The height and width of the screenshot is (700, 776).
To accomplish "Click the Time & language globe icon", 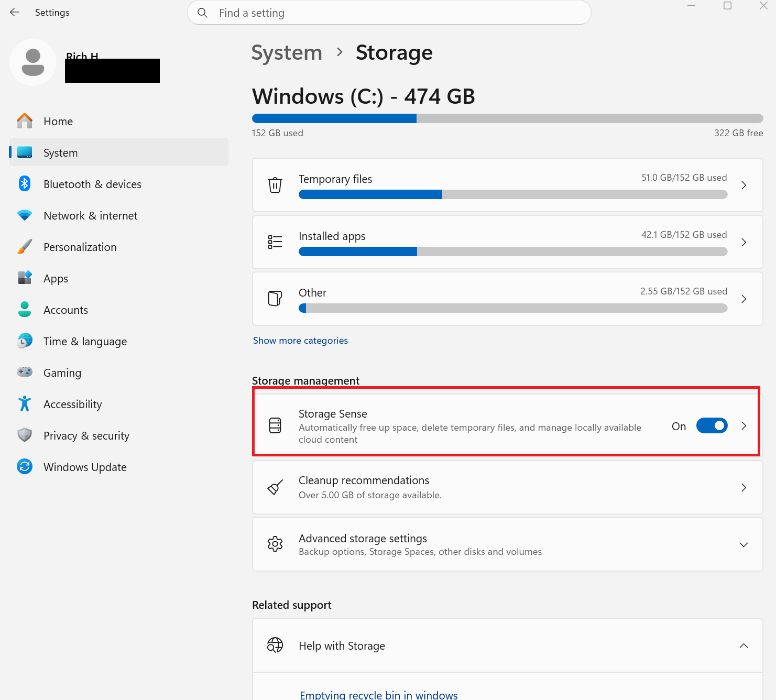I will tap(25, 341).
